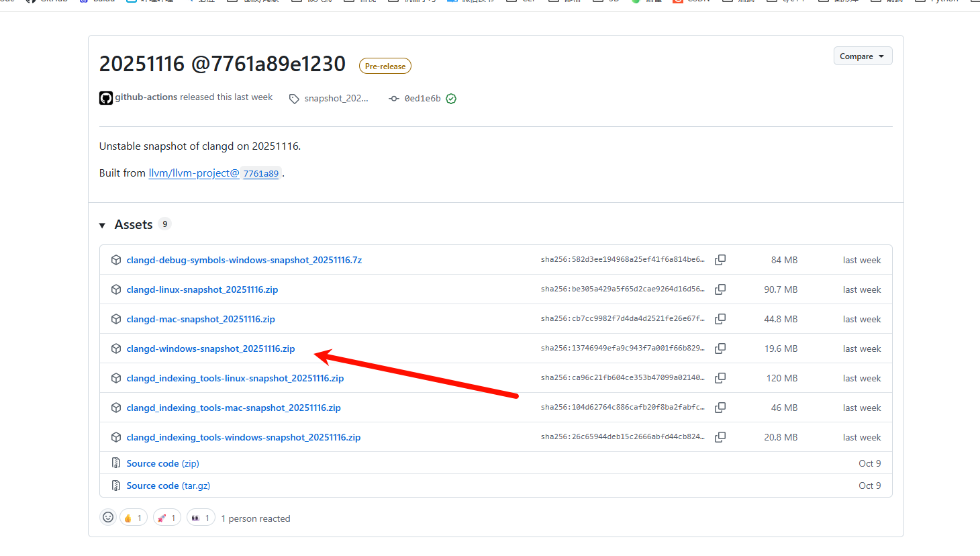Download clangd_indexing_tools-mac-snapshot_20251116.zip

coord(234,408)
